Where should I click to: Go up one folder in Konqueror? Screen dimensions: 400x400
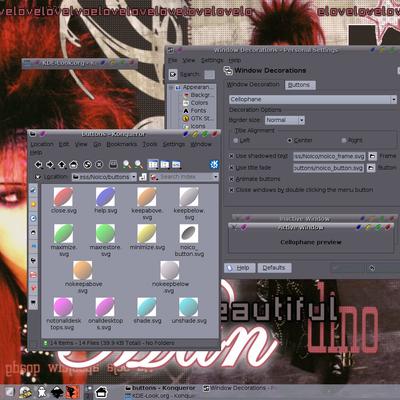(62, 164)
